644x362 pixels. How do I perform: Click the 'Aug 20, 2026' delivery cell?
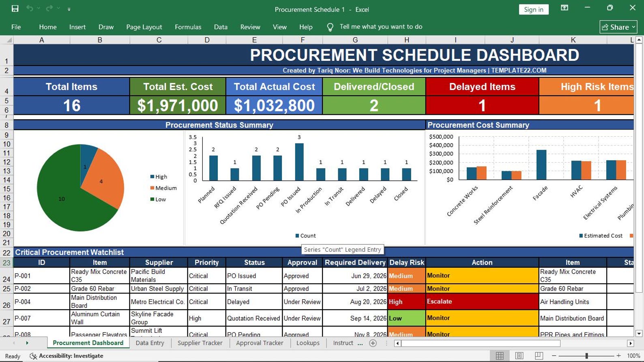click(x=355, y=302)
